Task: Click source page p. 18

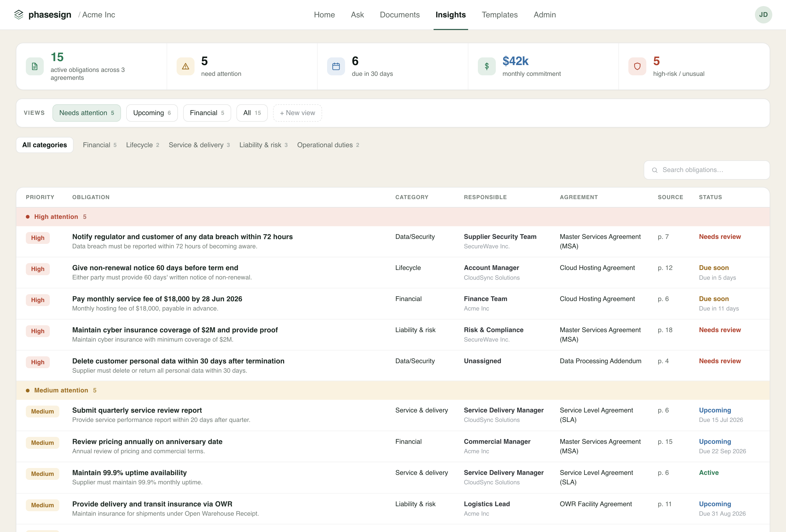Action: [x=665, y=330]
